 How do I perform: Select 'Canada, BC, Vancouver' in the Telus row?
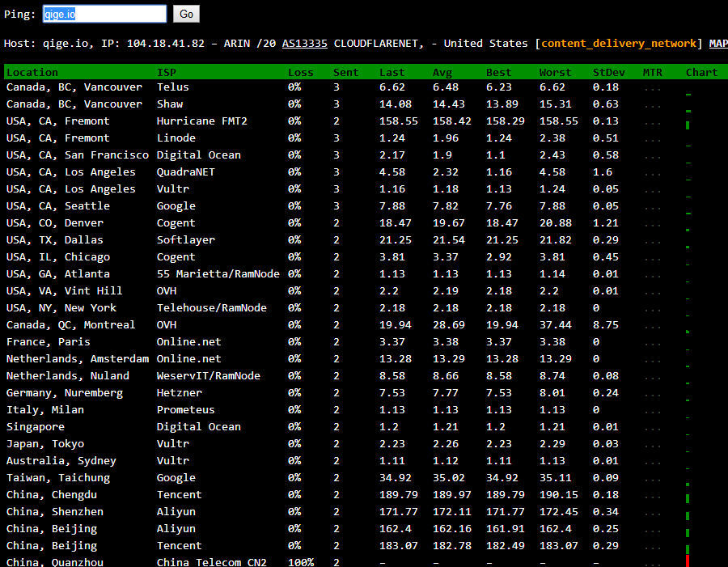74,87
